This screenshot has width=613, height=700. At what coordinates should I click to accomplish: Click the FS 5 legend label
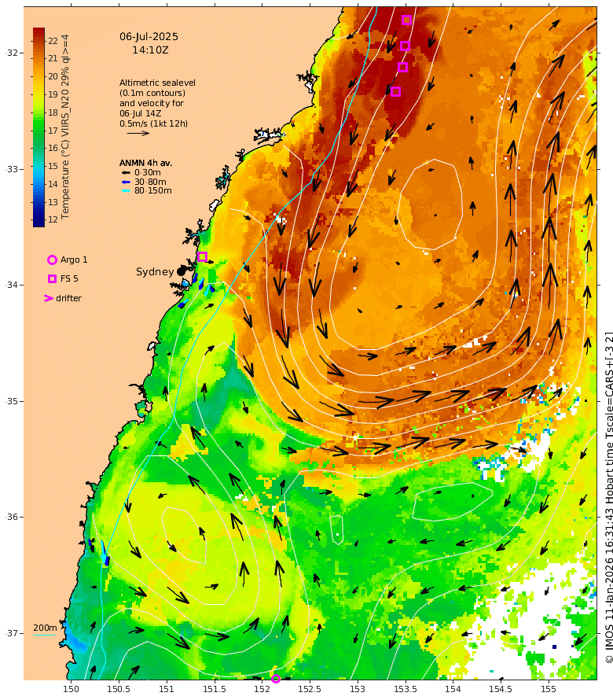69,278
